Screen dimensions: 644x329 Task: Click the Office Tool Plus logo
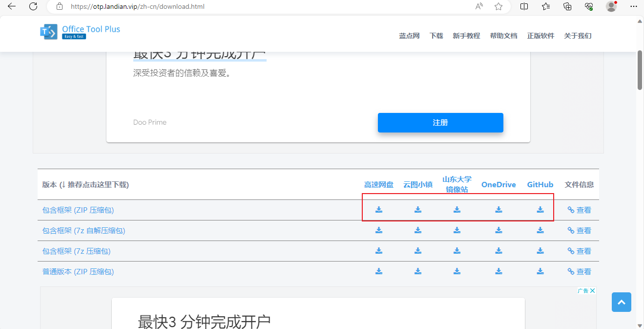click(80, 32)
